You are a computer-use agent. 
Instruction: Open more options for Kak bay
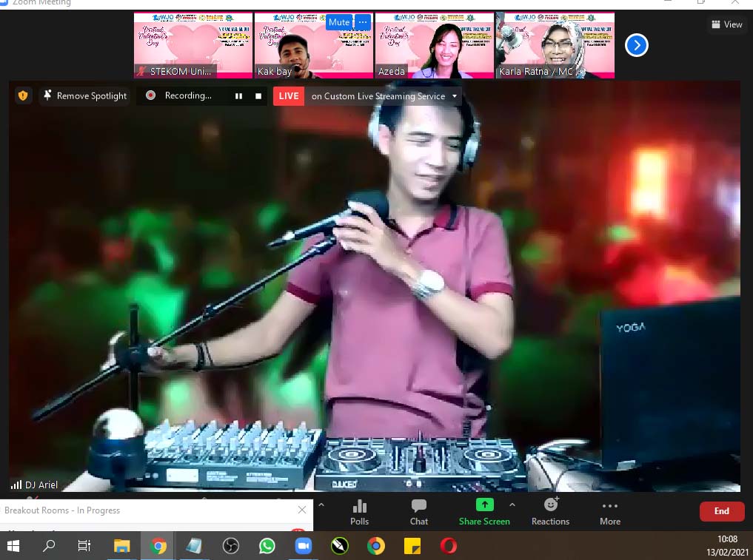(x=363, y=22)
